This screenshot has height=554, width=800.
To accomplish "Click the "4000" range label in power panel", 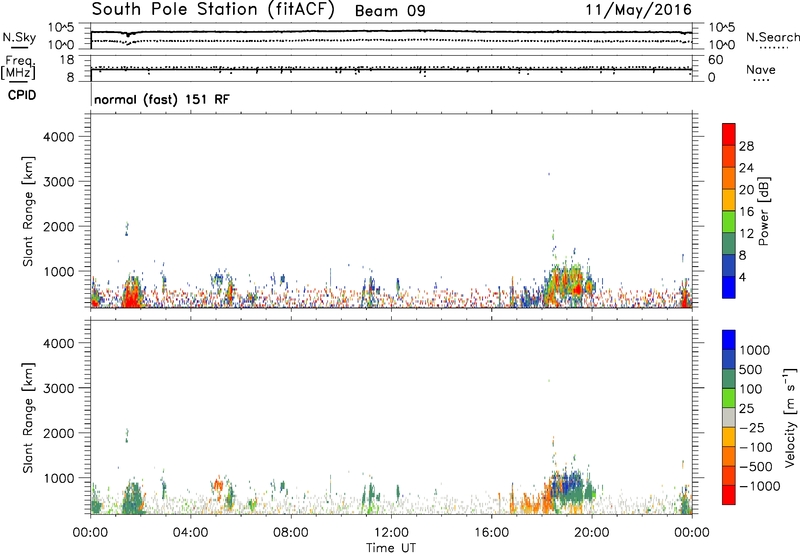I will coord(59,137).
